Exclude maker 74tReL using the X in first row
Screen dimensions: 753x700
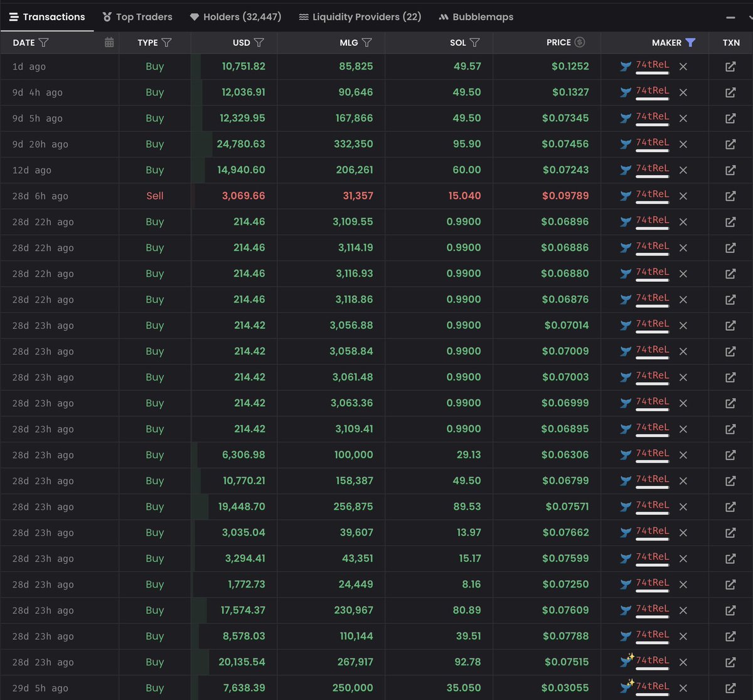[683, 66]
